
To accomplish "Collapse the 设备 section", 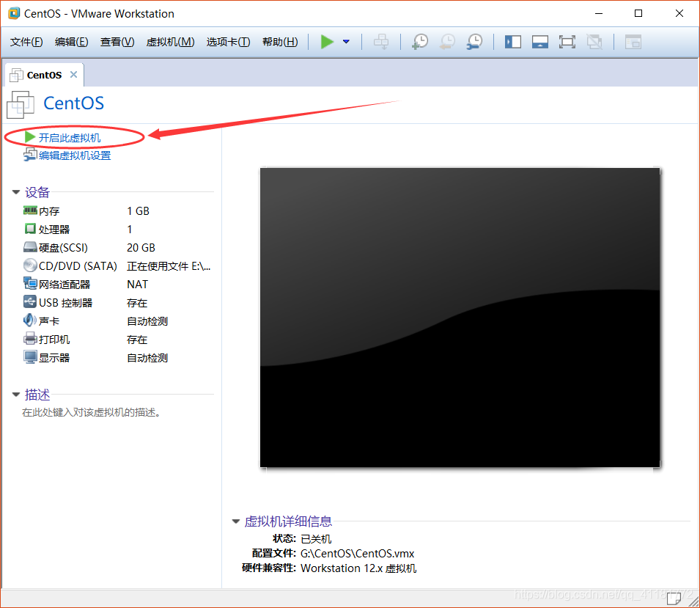I will click(x=16, y=192).
